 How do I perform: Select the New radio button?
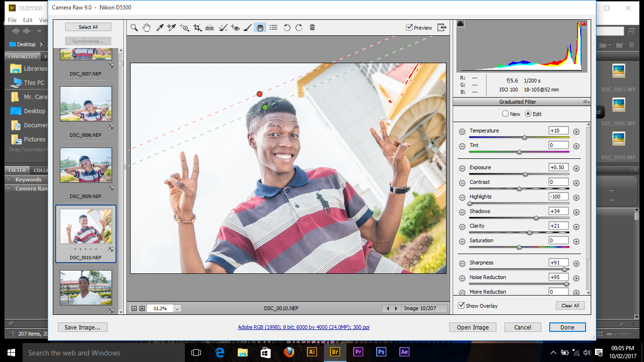[x=505, y=114]
